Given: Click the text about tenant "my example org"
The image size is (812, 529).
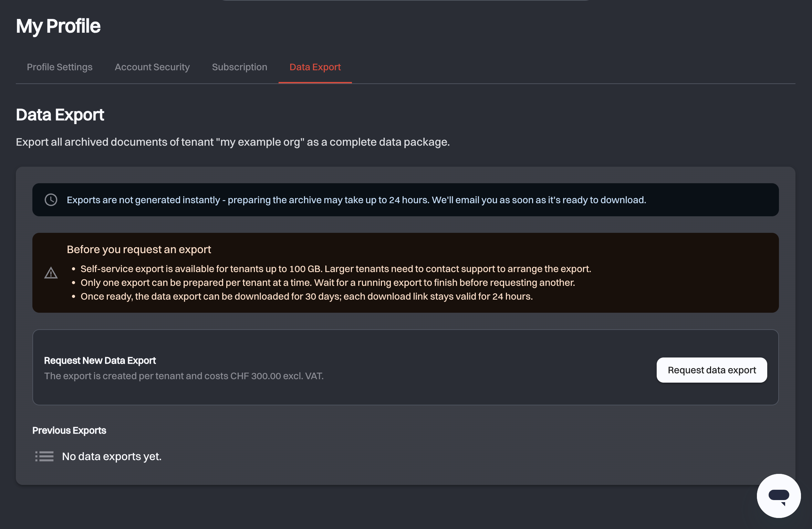Looking at the screenshot, I should coord(233,142).
